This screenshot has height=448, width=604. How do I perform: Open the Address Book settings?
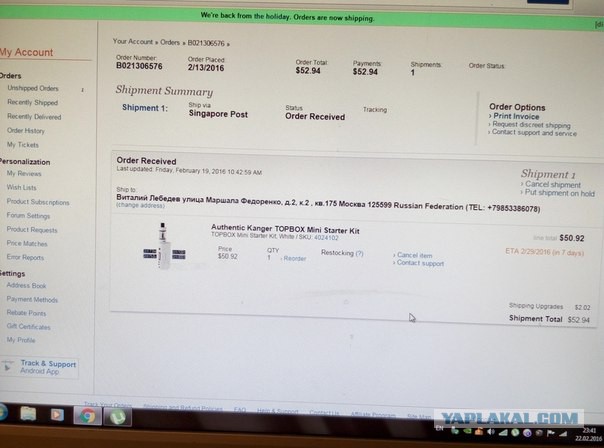click(26, 285)
